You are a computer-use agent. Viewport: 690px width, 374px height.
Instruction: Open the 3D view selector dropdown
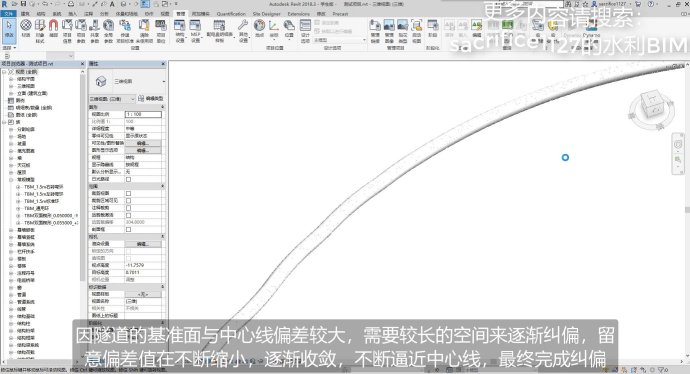112,99
